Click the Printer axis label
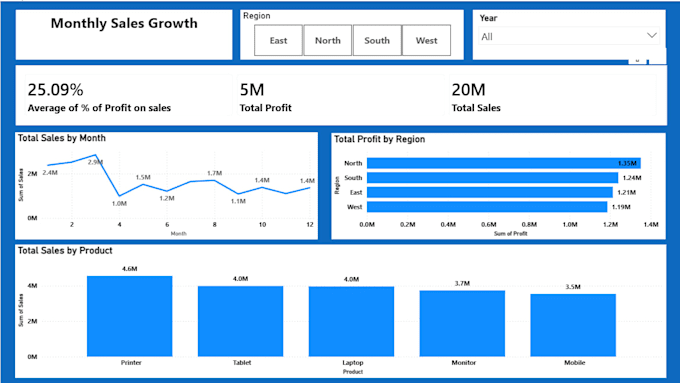The image size is (680, 383). pos(131,363)
